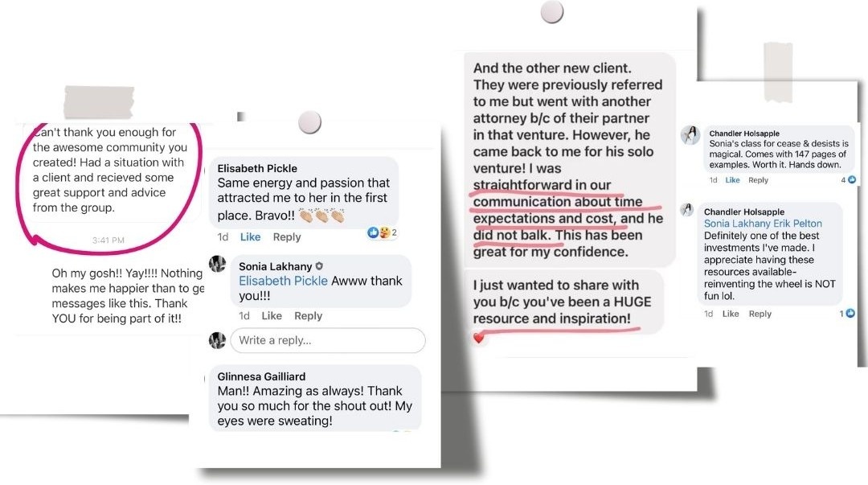Click Chandler Holsapple's avatar on the cease & desists comment
This screenshot has width=868, height=485.
tap(690, 134)
